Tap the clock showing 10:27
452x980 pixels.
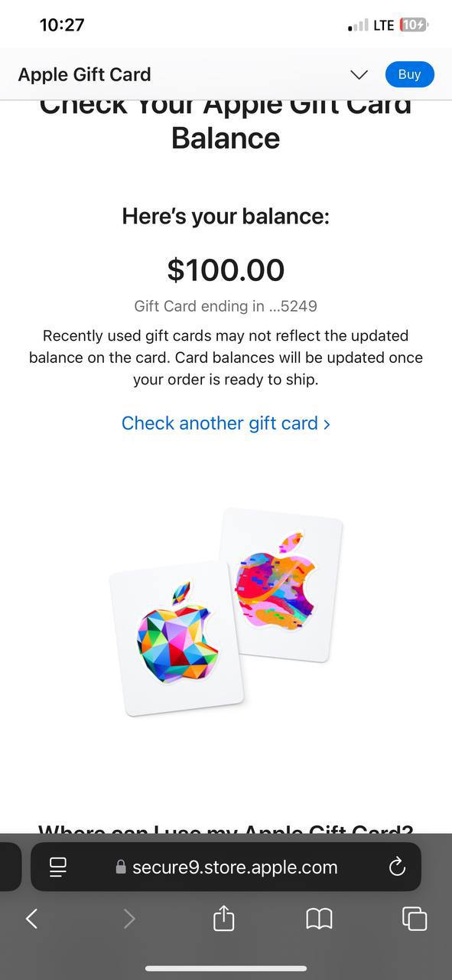click(62, 24)
